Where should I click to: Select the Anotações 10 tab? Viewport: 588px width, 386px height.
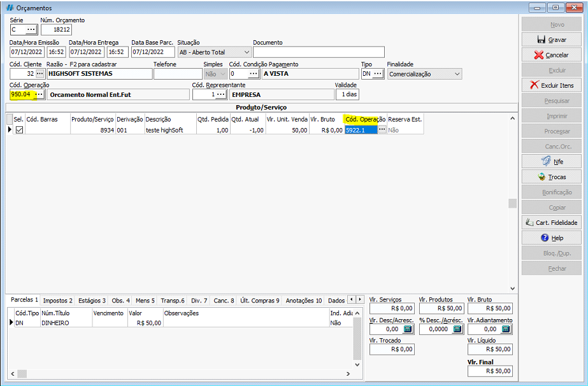pos(303,300)
